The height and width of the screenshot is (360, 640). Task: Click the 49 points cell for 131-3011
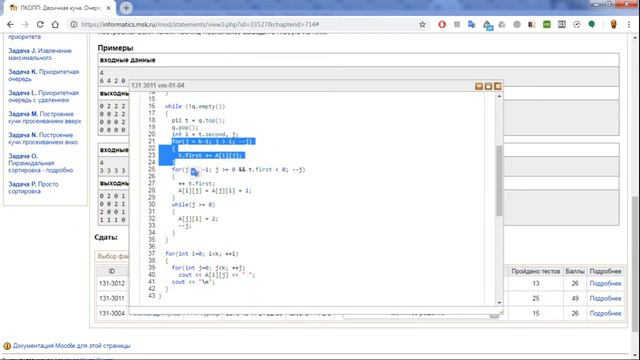click(575, 298)
